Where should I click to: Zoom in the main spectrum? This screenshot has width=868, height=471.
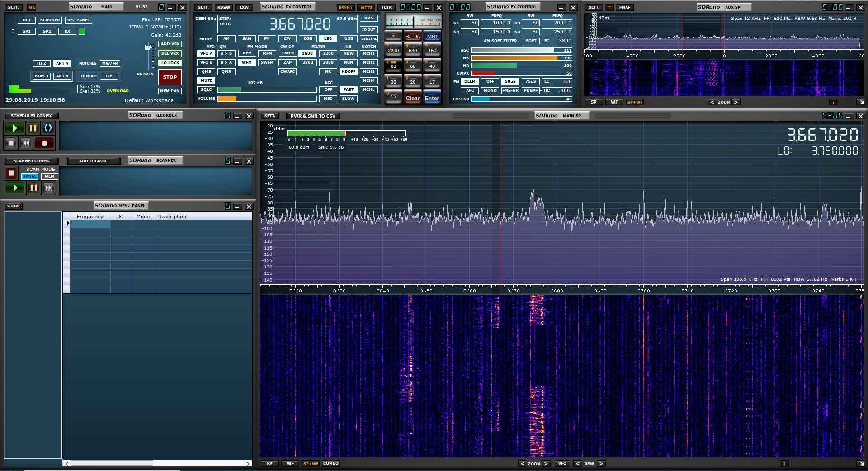(x=546, y=464)
